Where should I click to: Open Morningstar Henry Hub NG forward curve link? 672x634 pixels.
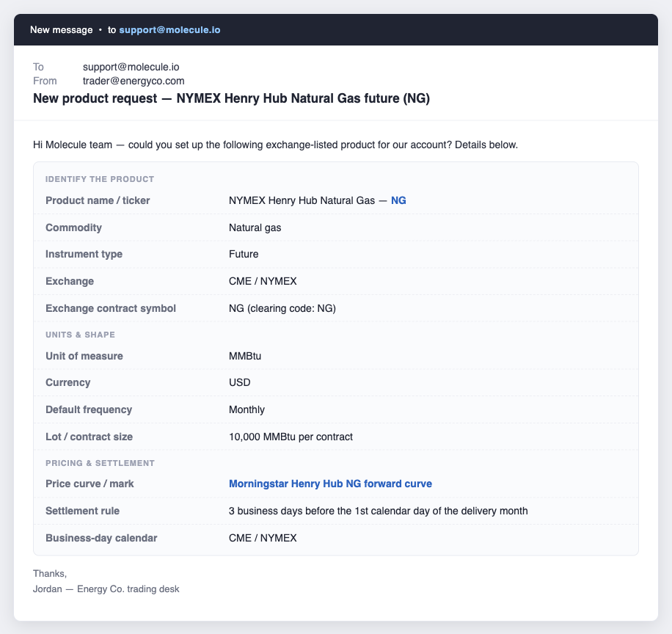330,484
